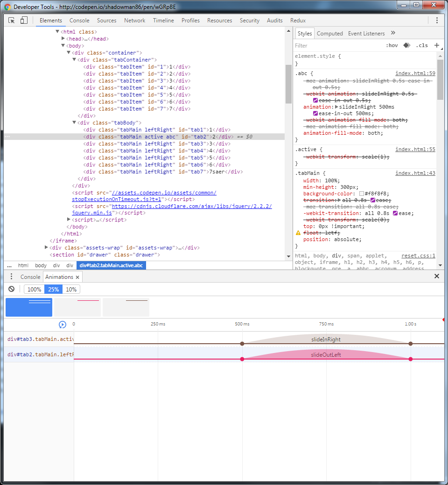Open easing icon in -webkit-animation rule
The image size is (448, 485).
315,100
